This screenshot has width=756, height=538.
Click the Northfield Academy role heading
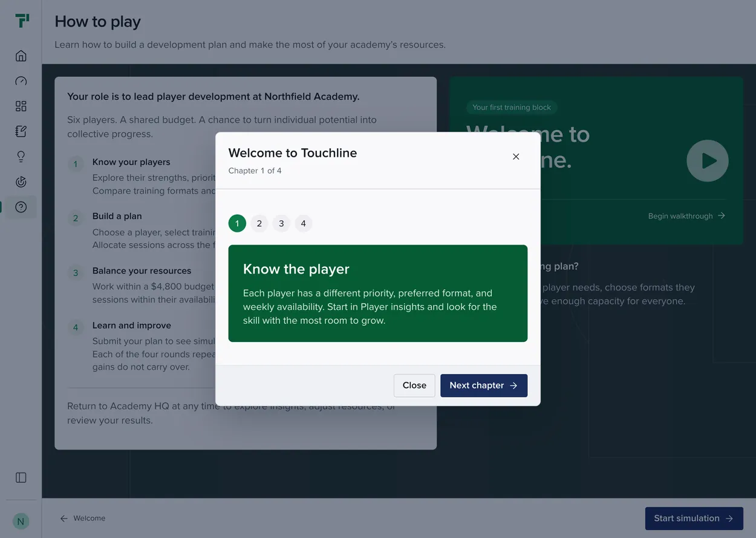(x=213, y=96)
